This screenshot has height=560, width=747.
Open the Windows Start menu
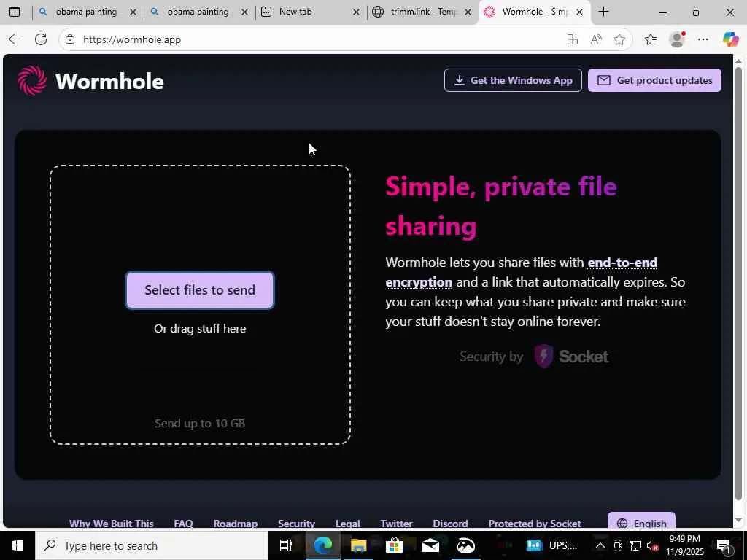coord(18,545)
